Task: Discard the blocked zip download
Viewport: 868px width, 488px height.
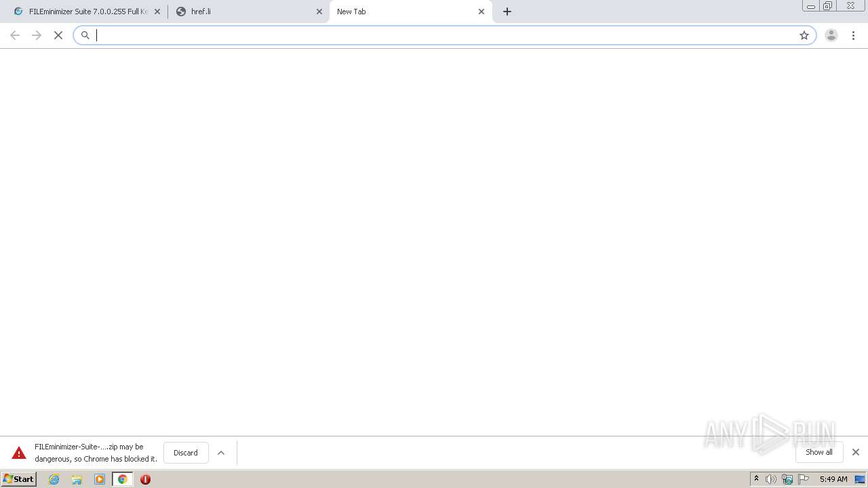Action: [x=186, y=453]
